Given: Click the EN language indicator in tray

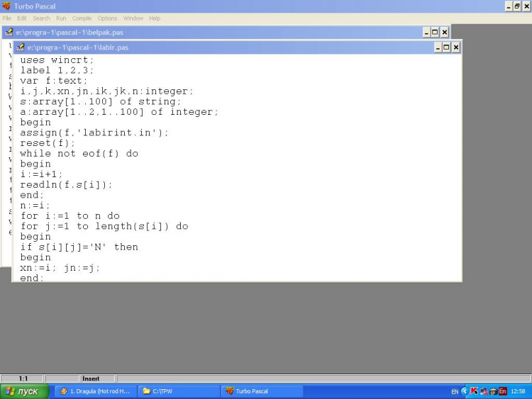Looking at the screenshot, I should (x=455, y=391).
